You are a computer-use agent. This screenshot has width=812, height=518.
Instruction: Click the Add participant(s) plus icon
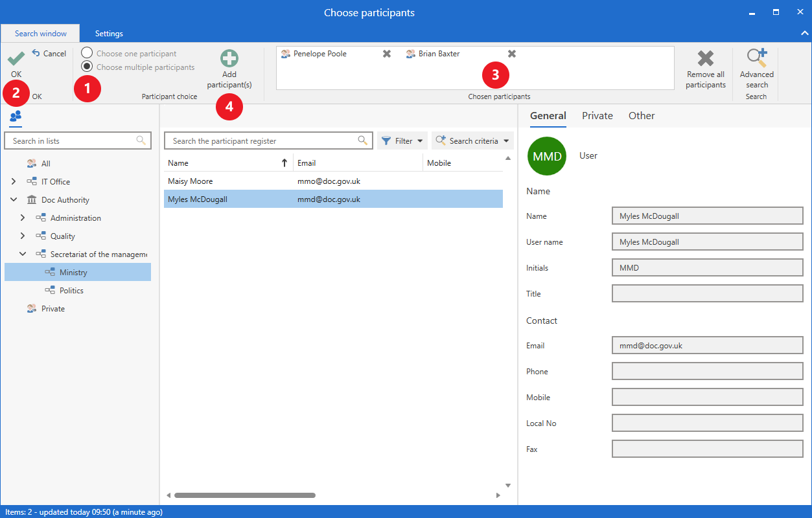pos(229,59)
